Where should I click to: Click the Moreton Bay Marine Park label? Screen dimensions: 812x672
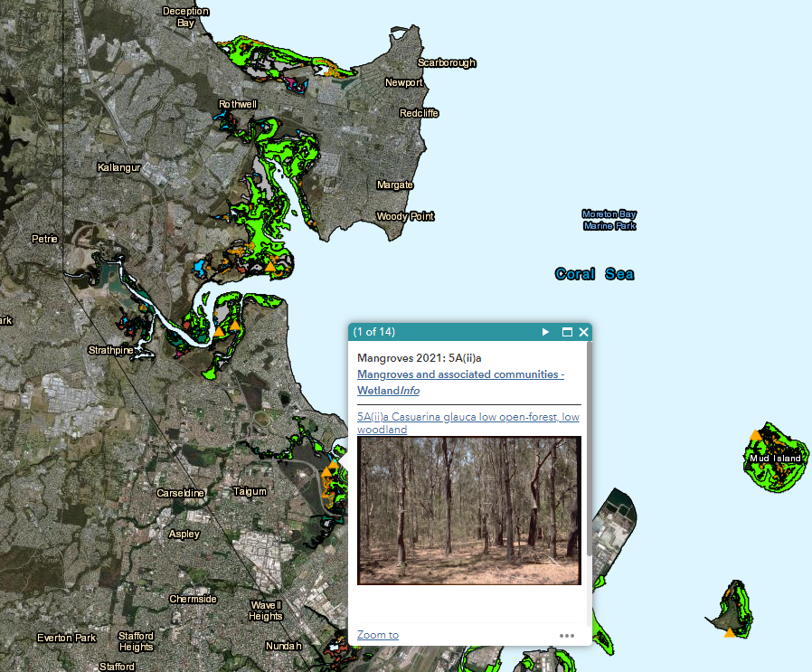609,220
